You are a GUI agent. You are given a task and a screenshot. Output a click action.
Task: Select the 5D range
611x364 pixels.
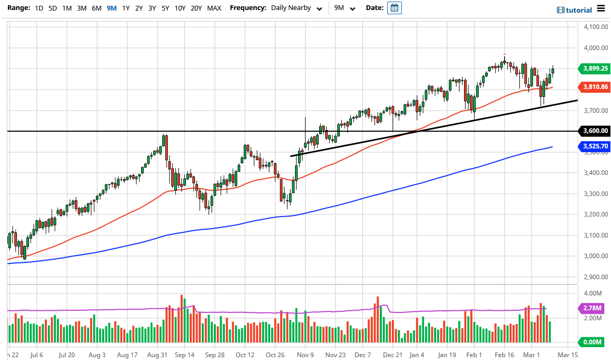click(x=52, y=8)
